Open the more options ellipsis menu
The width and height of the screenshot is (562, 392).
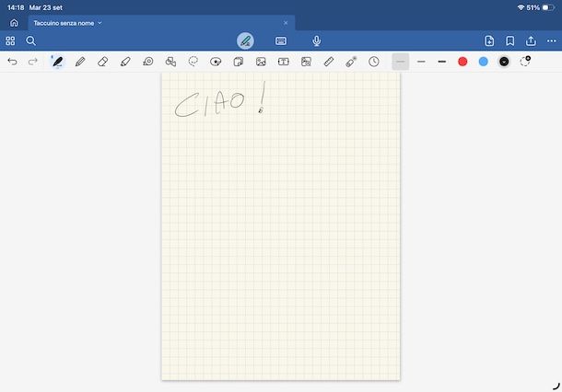tap(552, 40)
